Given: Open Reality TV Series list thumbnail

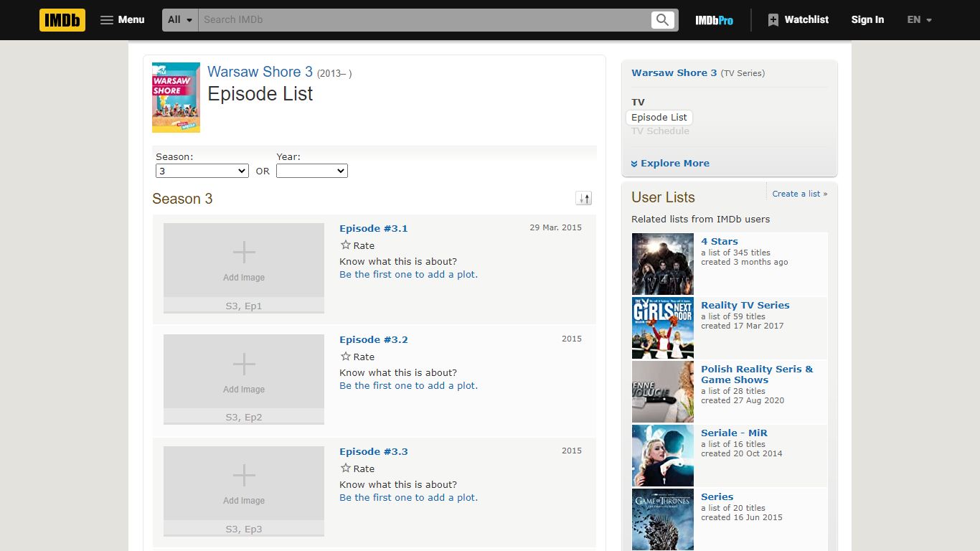Looking at the screenshot, I should 663,328.
